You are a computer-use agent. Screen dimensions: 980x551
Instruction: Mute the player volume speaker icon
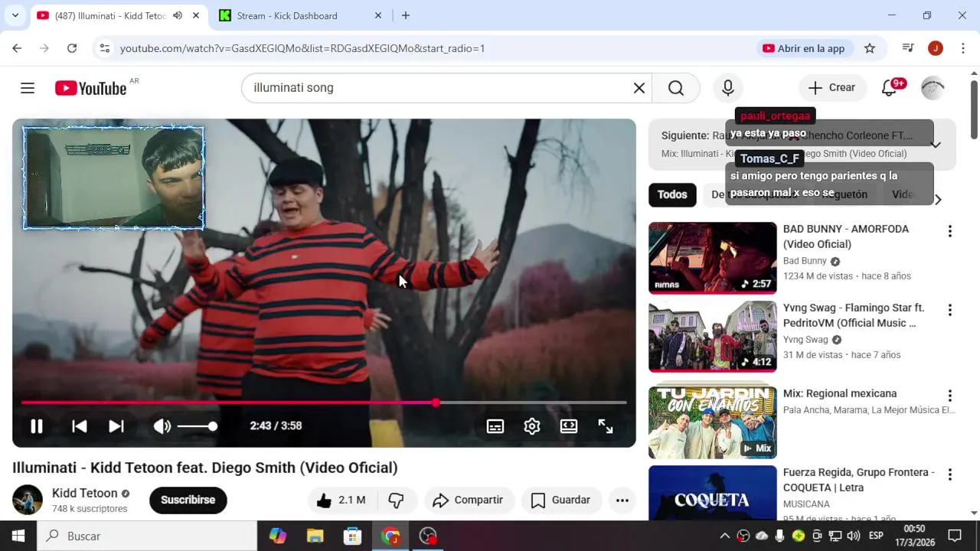point(162,426)
